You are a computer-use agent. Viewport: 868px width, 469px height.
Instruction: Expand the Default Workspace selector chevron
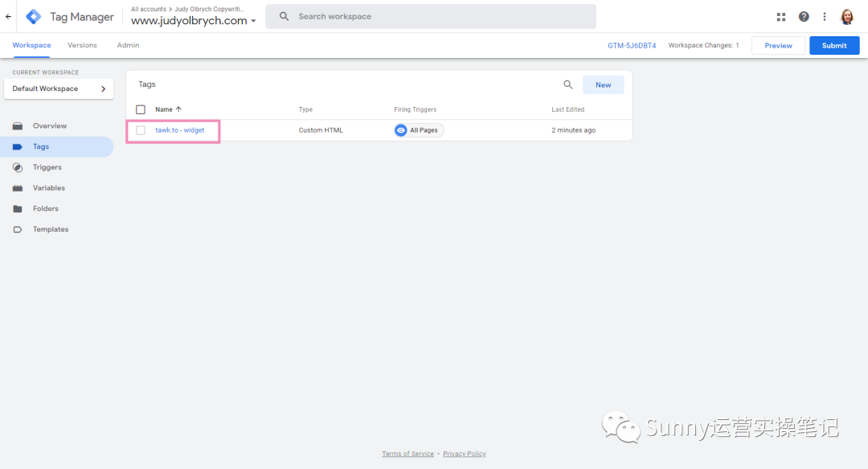pos(103,88)
